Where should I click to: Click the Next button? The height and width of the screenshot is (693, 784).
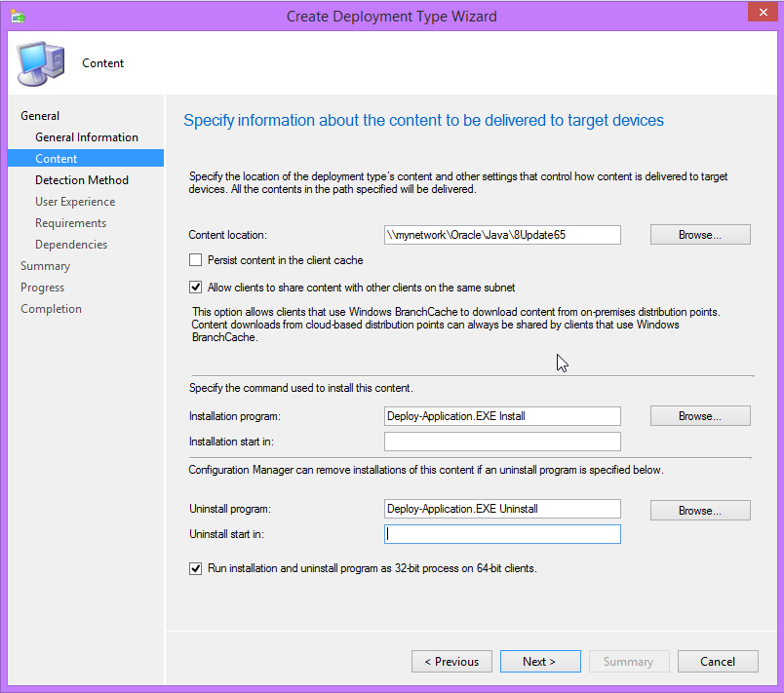pos(539,661)
